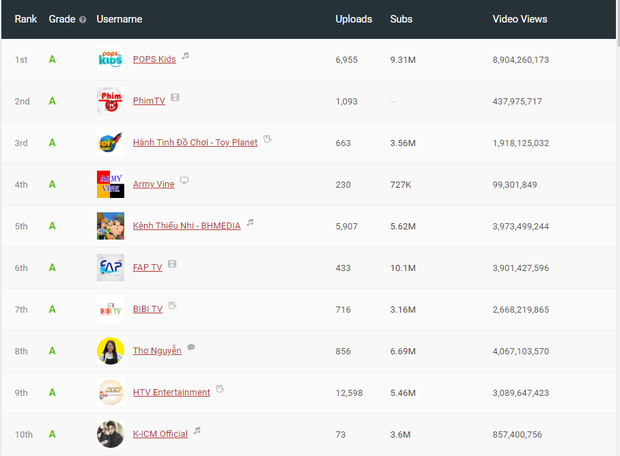Image resolution: width=620 pixels, height=456 pixels.
Task: Click the 1st rank cell
Action: click(x=21, y=60)
